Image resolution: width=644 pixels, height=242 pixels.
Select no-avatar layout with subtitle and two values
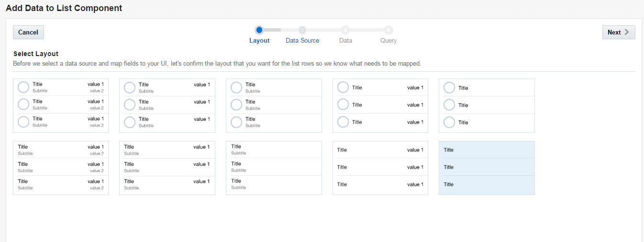(61, 168)
